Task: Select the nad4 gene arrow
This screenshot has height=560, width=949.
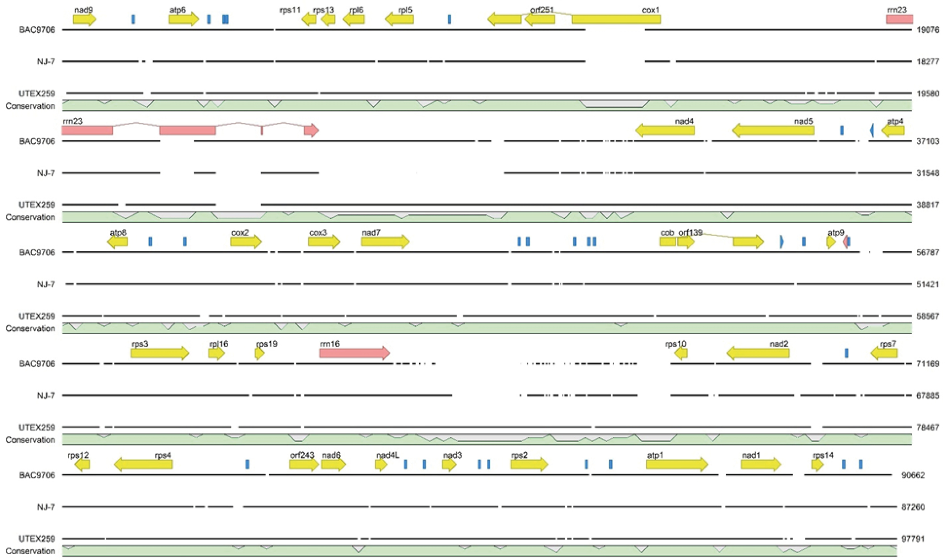Action: tap(665, 130)
